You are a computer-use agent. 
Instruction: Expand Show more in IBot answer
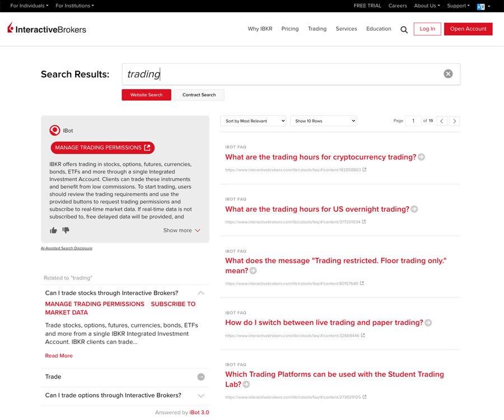[x=181, y=230]
